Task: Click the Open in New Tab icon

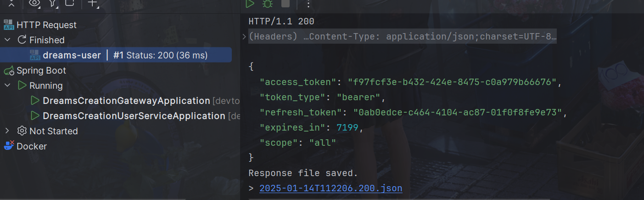Action: click(x=70, y=3)
